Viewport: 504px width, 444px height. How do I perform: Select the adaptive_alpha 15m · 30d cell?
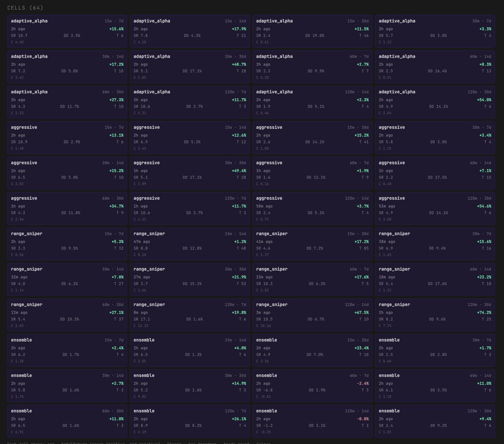(312, 31)
